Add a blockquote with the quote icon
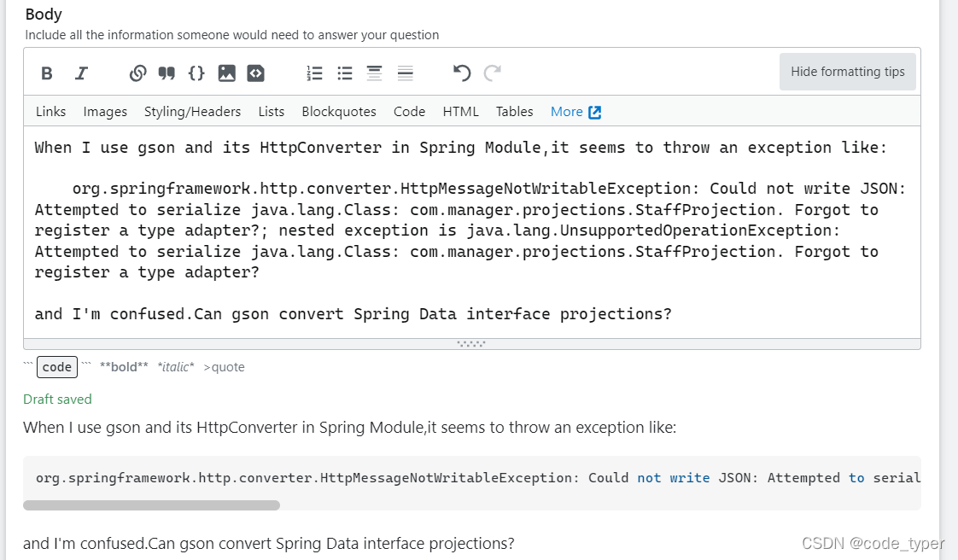 coord(166,73)
